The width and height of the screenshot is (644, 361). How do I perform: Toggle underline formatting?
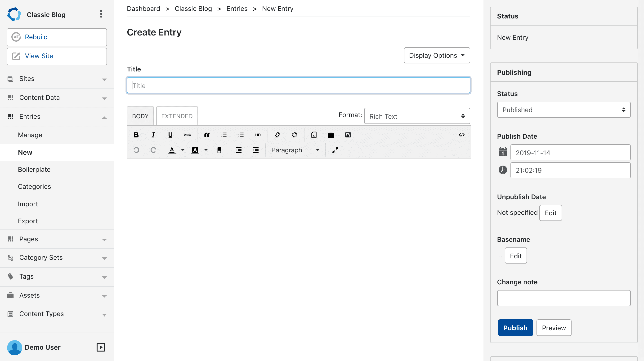(x=170, y=135)
